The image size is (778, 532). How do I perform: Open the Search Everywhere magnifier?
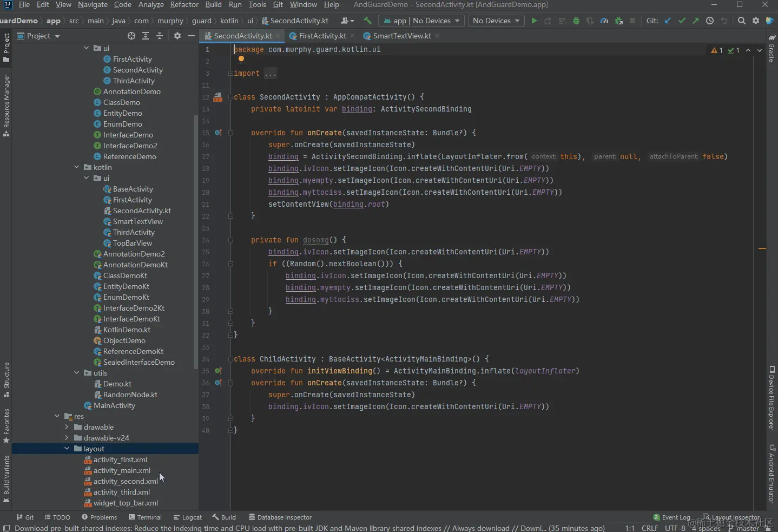(x=742, y=21)
